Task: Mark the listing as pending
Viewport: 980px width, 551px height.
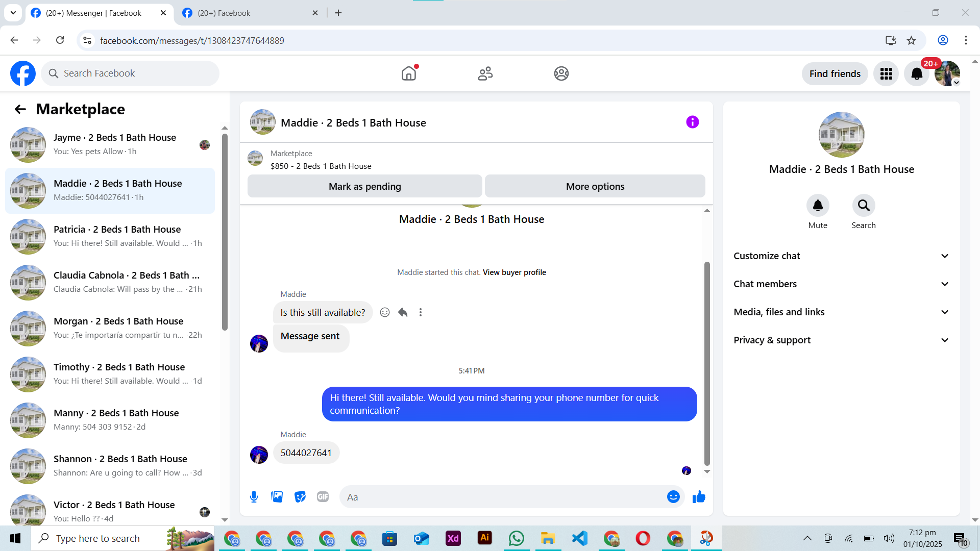Action: pyautogui.click(x=365, y=186)
